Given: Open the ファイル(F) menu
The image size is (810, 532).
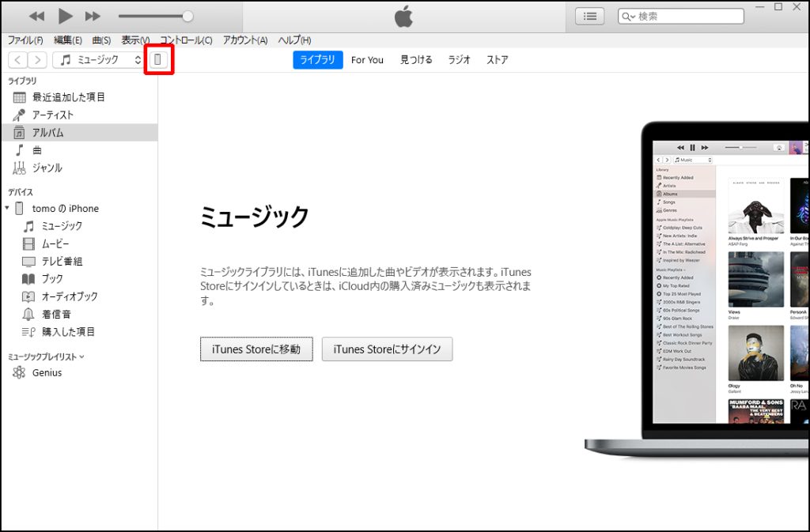Looking at the screenshot, I should pyautogui.click(x=25, y=40).
